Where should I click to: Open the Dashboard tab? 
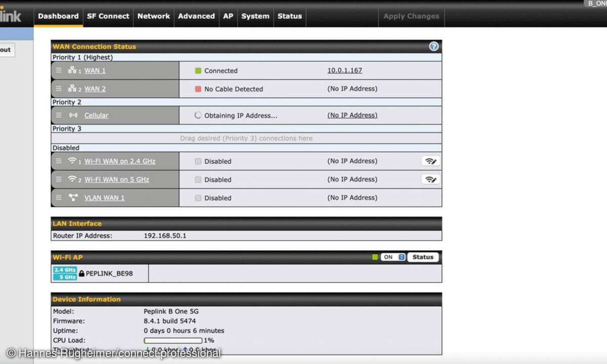58,16
